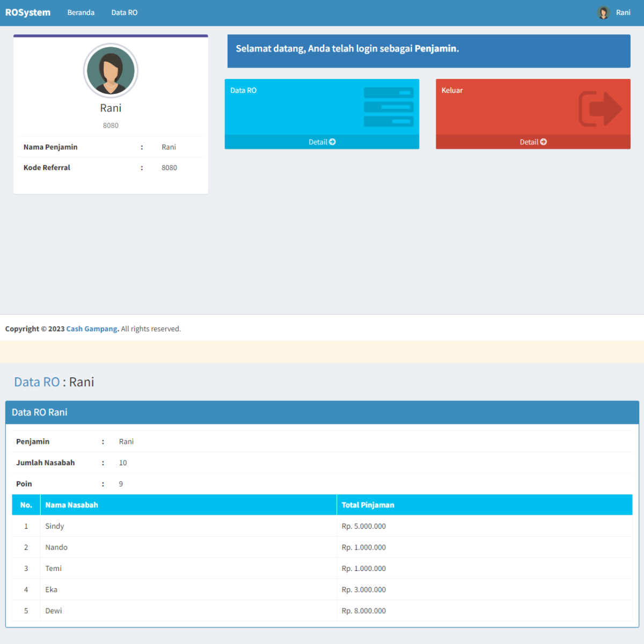Open Detail link on Data RO card

(x=322, y=142)
